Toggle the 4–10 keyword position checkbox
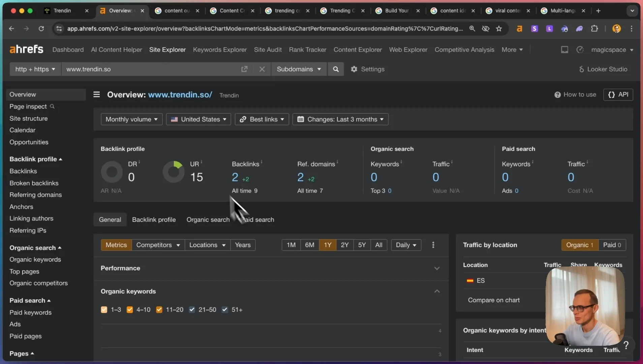 coord(129,309)
